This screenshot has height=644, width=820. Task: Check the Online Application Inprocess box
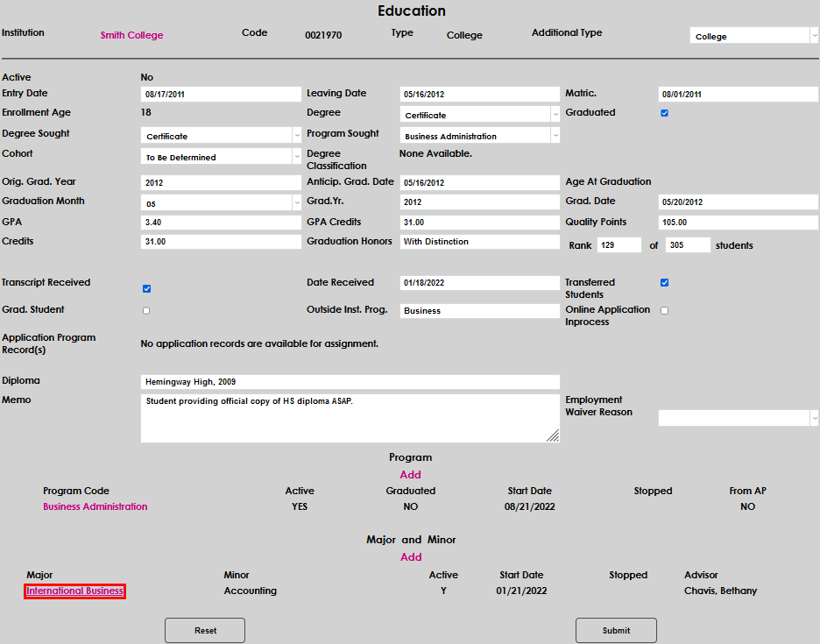664,310
